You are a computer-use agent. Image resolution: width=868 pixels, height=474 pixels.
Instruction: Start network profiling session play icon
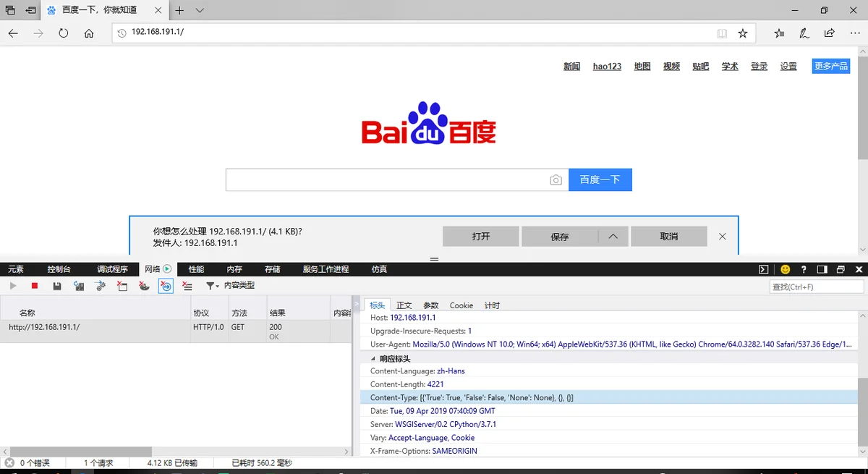[x=12, y=286]
